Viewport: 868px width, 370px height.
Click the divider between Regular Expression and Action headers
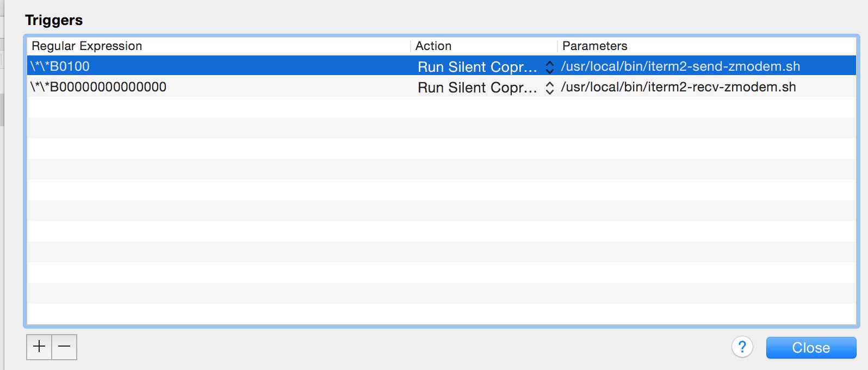coord(411,46)
